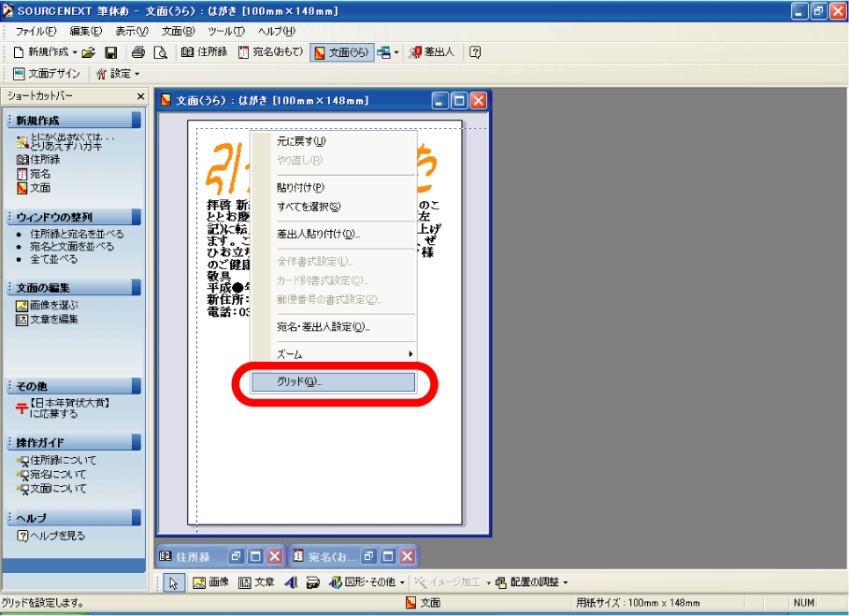
Task: Collapse the ウィンドウの整列 section header
Action: (74, 217)
